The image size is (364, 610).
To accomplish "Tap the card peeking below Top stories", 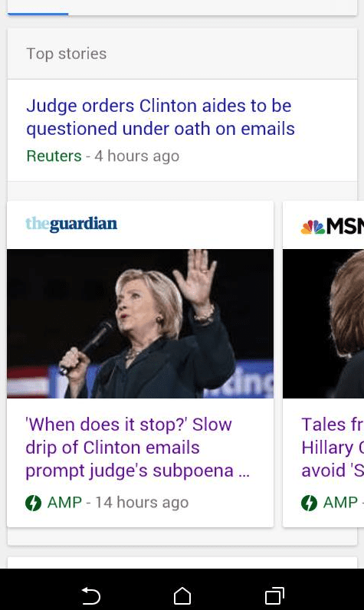I will [x=182, y=562].
